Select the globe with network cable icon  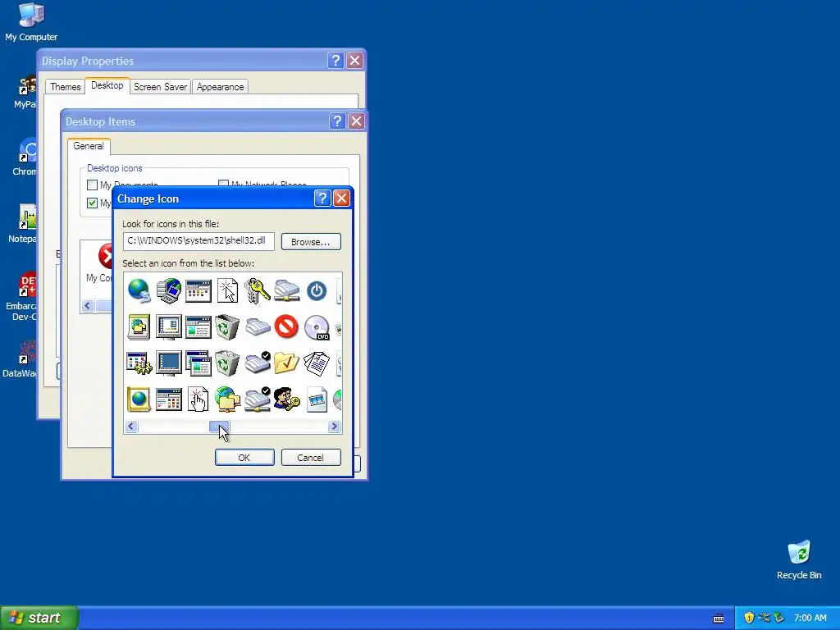click(139, 291)
